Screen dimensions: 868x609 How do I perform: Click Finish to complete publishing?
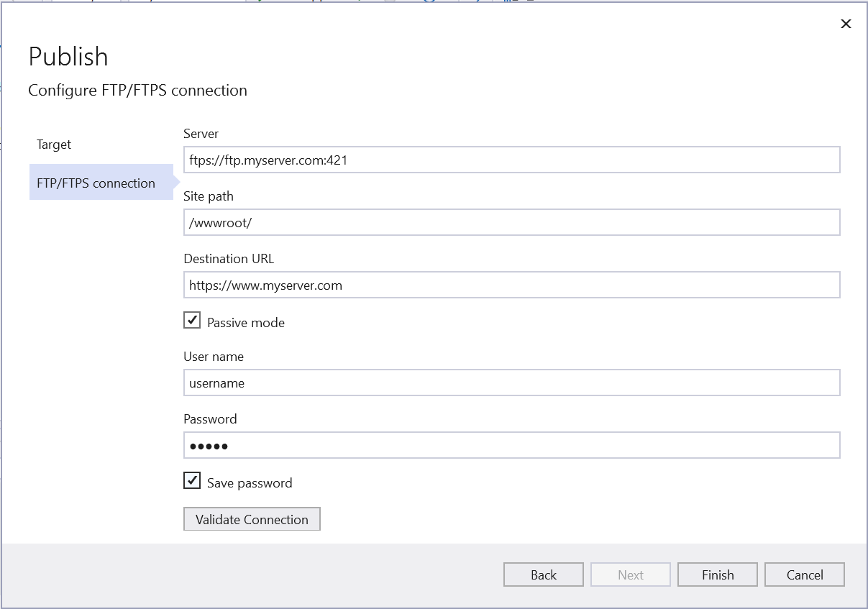(717, 574)
